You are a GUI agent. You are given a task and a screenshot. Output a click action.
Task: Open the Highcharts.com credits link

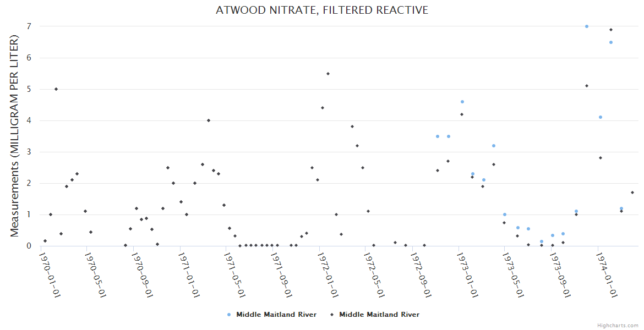coord(618,326)
